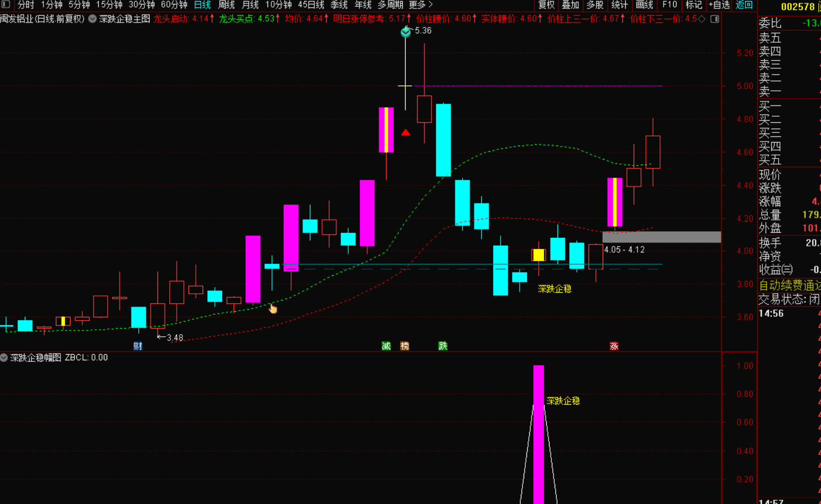Open the 画线 drawing tools
Screen dimensions: 821x504
click(x=644, y=5)
